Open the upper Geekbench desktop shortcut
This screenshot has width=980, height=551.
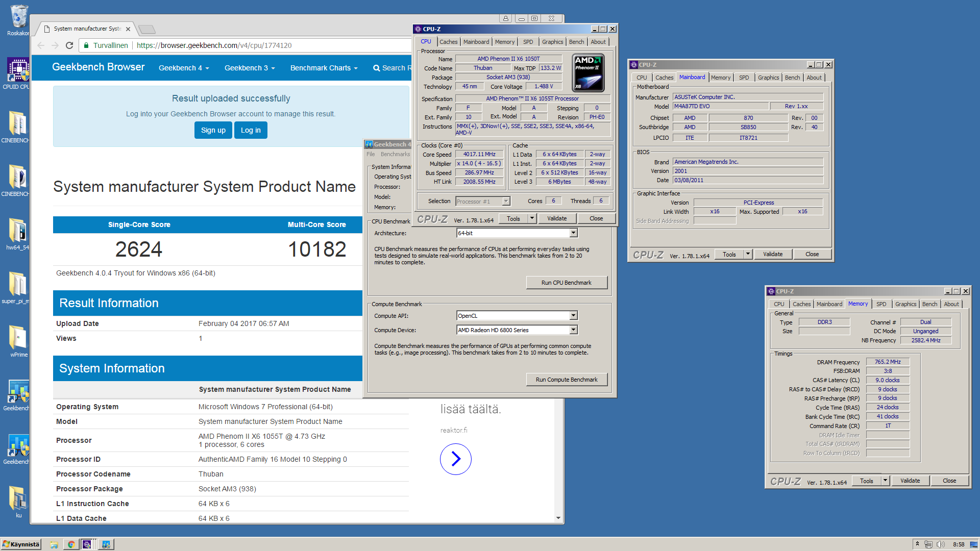pyautogui.click(x=17, y=395)
